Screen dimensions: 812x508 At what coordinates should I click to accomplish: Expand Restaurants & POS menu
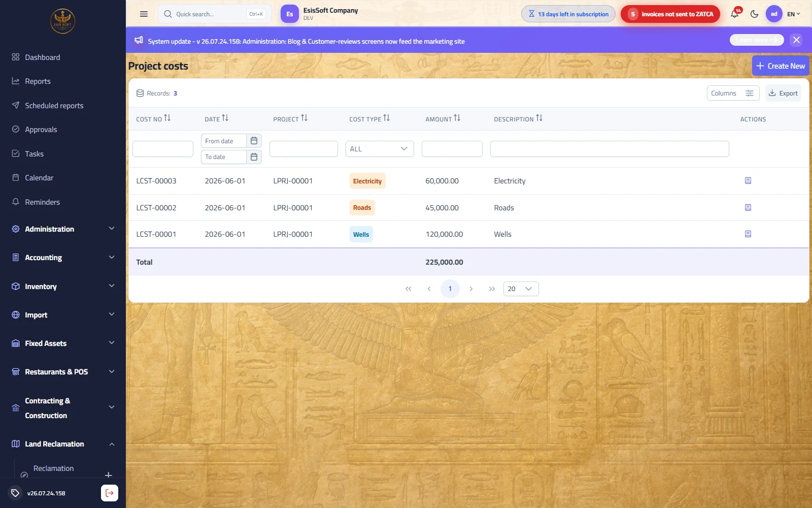63,372
